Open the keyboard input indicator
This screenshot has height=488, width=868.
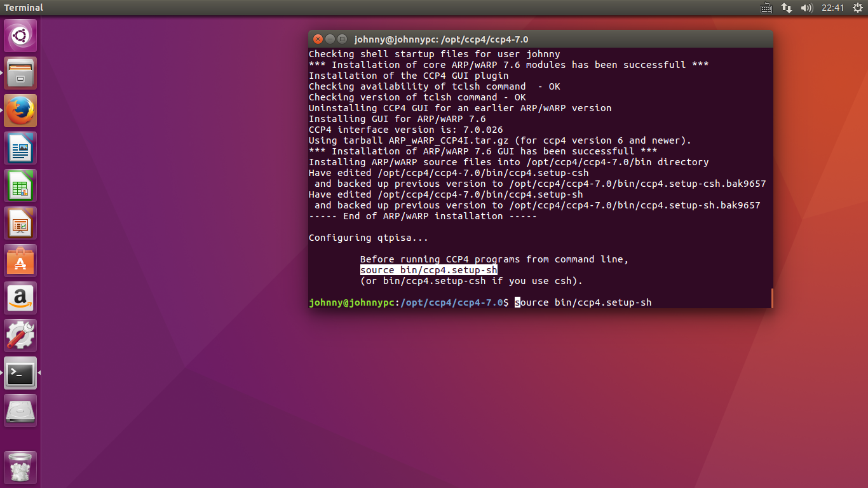tap(766, 8)
